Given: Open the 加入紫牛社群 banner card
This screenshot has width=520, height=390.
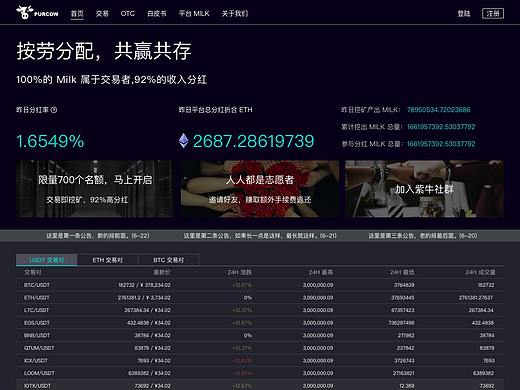Looking at the screenshot, I should (x=424, y=189).
